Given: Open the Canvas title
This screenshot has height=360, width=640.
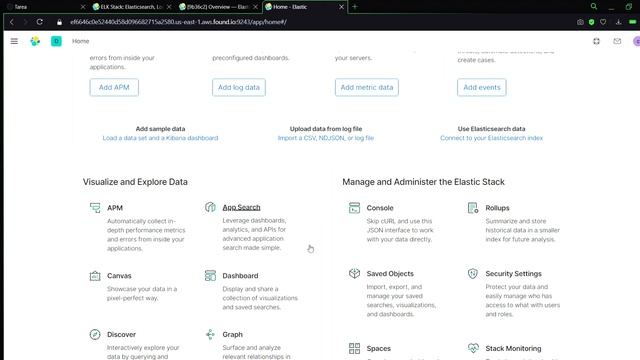Looking at the screenshot, I should pyautogui.click(x=119, y=276).
